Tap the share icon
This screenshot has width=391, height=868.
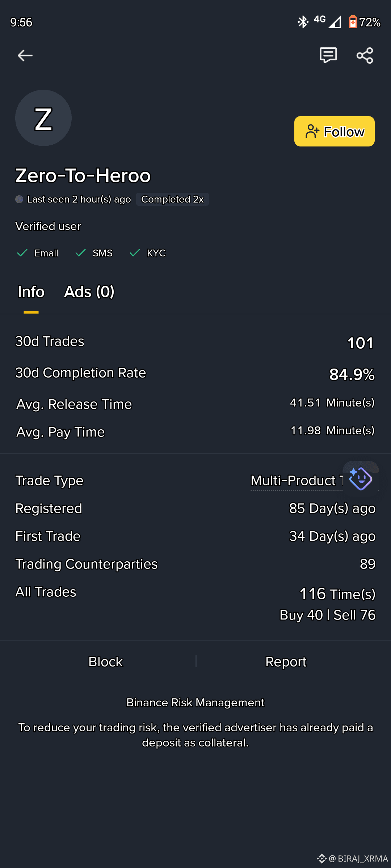(x=365, y=55)
